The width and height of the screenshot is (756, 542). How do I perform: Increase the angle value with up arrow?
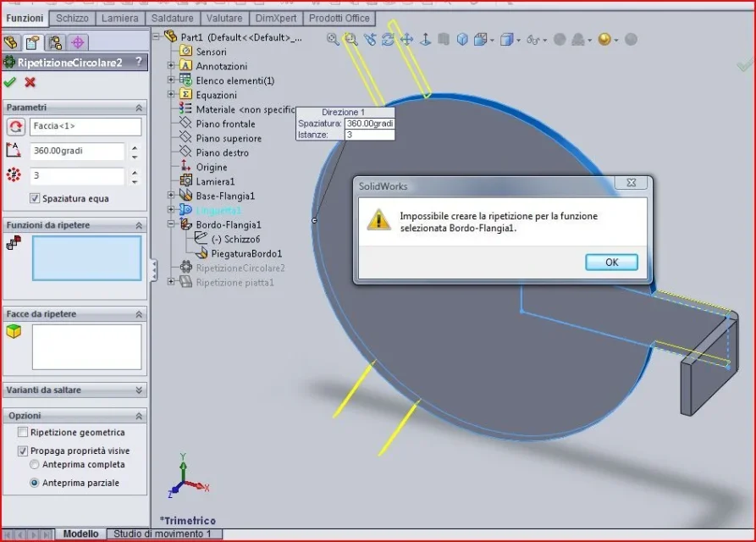click(135, 147)
